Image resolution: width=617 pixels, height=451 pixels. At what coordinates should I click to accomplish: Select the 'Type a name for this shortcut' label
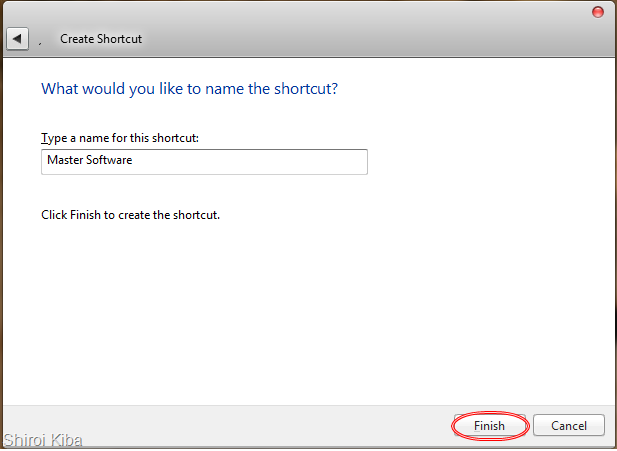120,138
